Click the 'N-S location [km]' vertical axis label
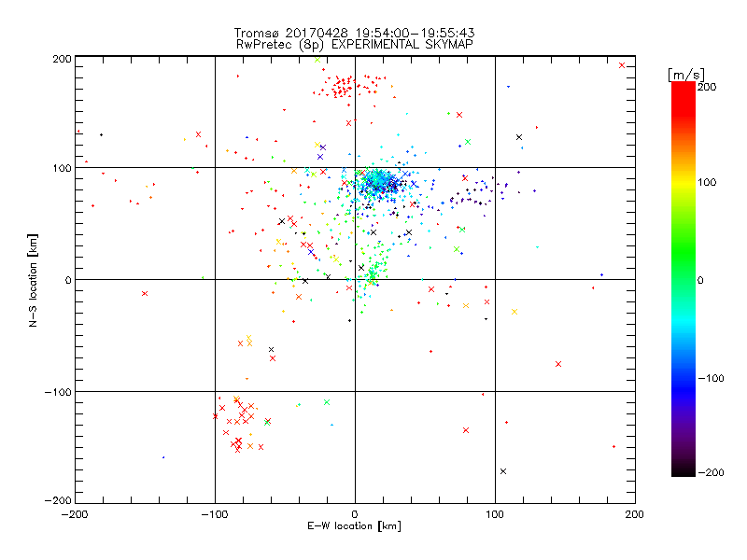Screen dimensions: 747x560 pos(33,281)
